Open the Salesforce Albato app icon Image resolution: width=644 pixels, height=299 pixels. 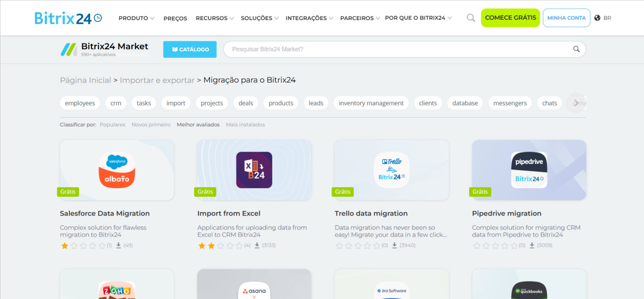117,170
